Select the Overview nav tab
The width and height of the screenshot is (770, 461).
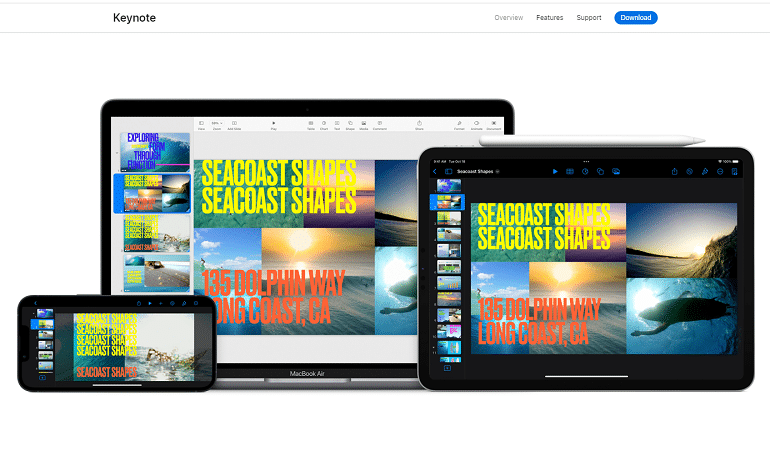point(508,18)
